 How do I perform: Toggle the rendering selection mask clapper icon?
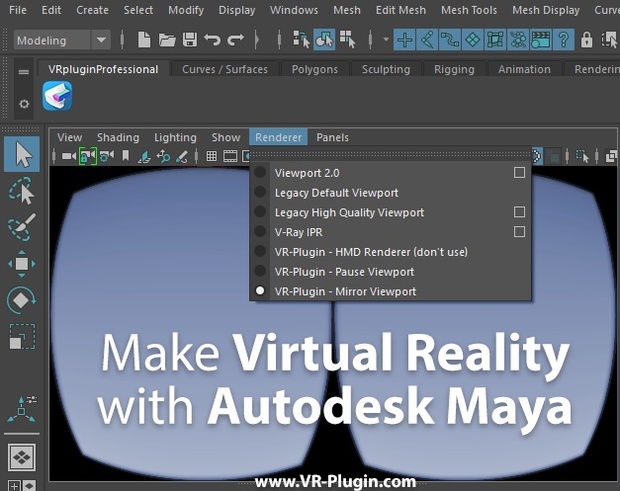coord(541,40)
